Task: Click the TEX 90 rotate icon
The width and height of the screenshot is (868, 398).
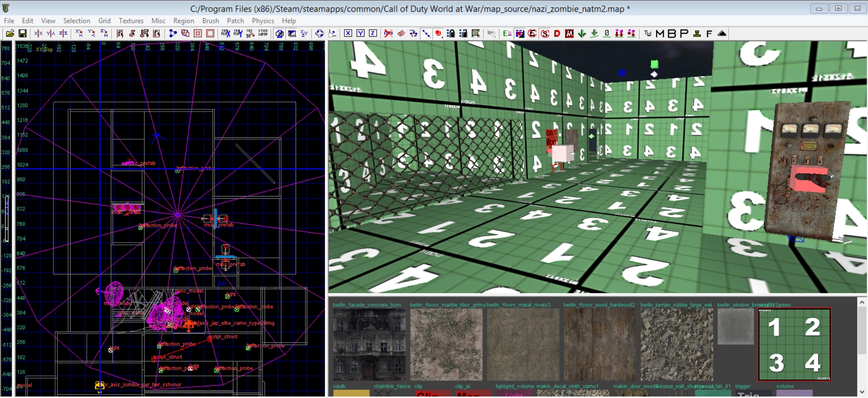Action: [250, 33]
